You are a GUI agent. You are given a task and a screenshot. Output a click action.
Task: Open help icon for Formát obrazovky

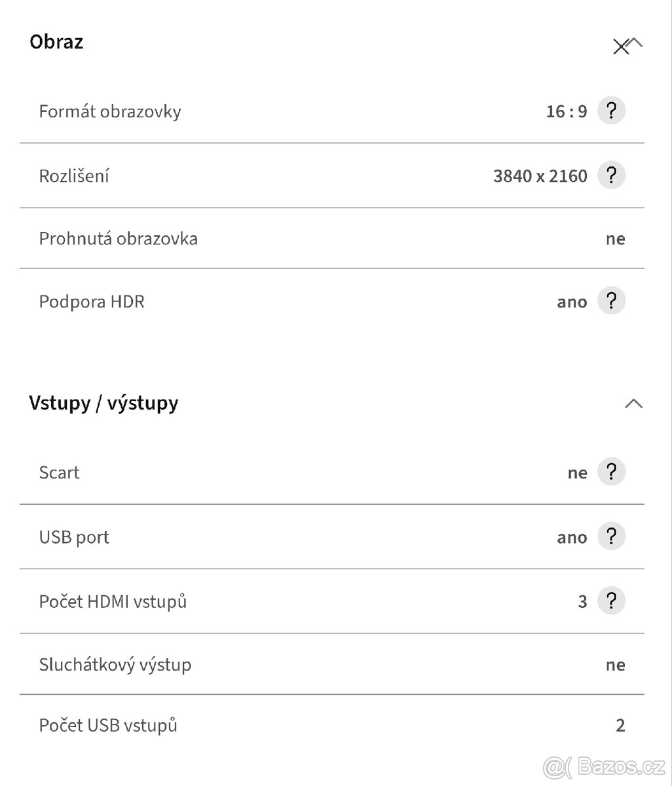click(611, 111)
